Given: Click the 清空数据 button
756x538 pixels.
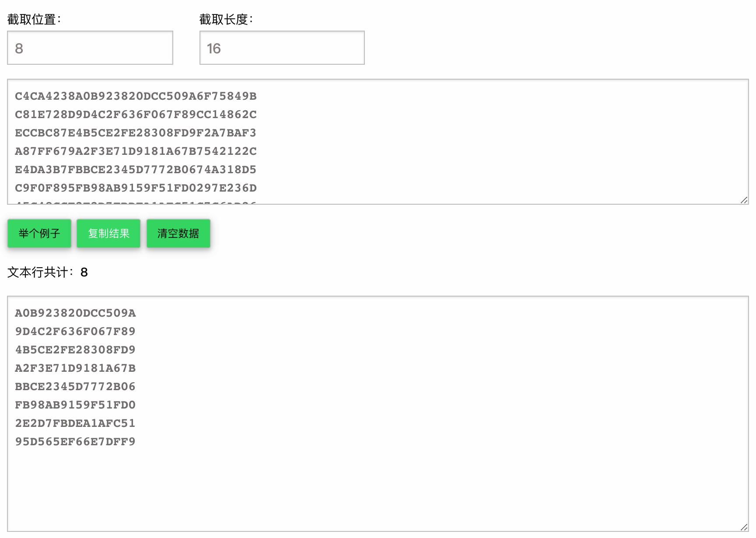Looking at the screenshot, I should pyautogui.click(x=178, y=234).
